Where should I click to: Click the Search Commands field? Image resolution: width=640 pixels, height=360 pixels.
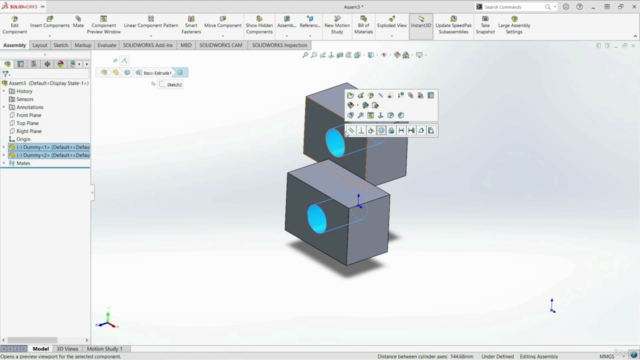click(513, 7)
